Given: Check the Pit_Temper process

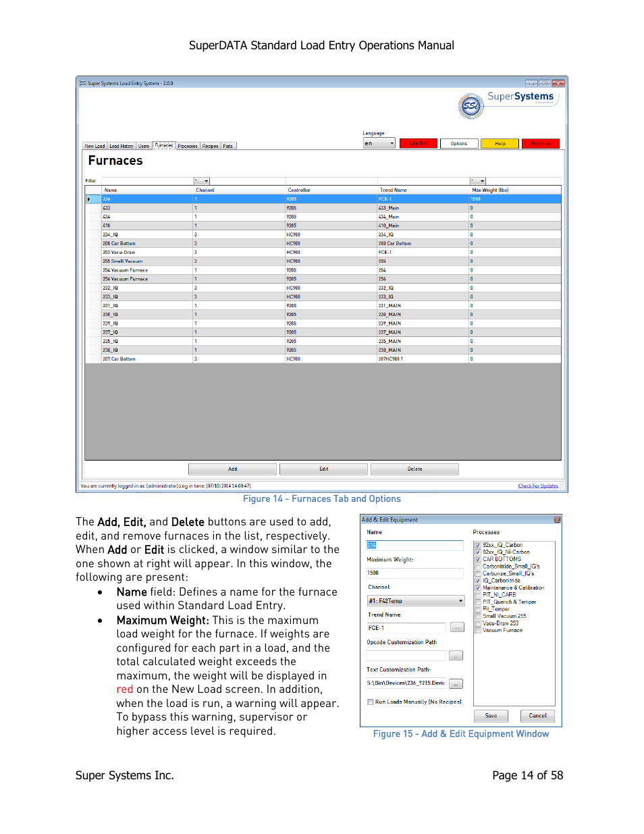Looking at the screenshot, I should (x=478, y=609).
